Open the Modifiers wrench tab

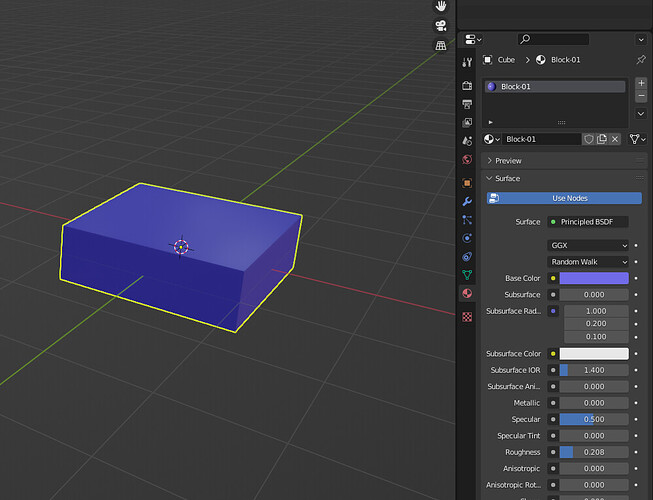[467, 201]
